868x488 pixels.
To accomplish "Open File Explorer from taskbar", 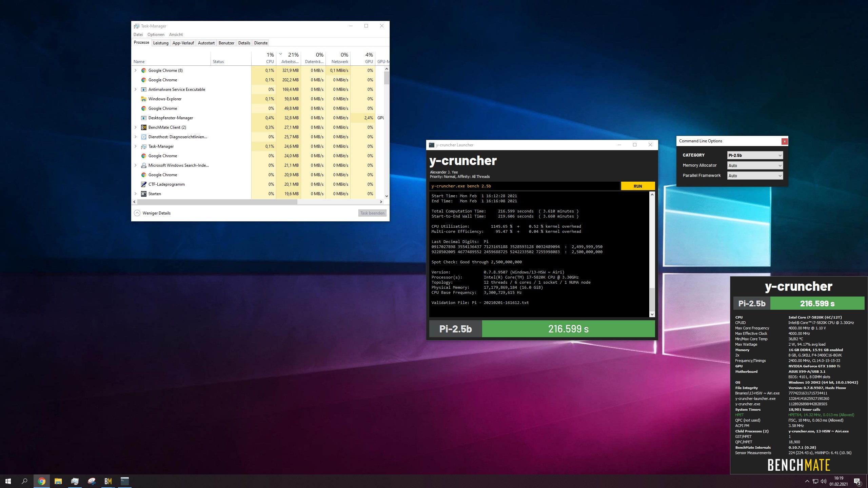I will click(x=58, y=481).
